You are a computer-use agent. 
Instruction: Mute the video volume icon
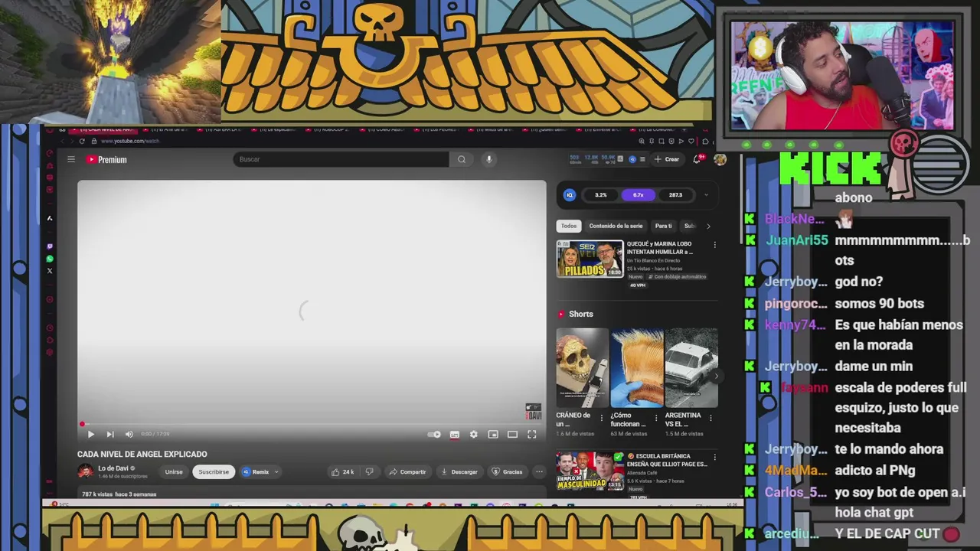[x=129, y=434]
